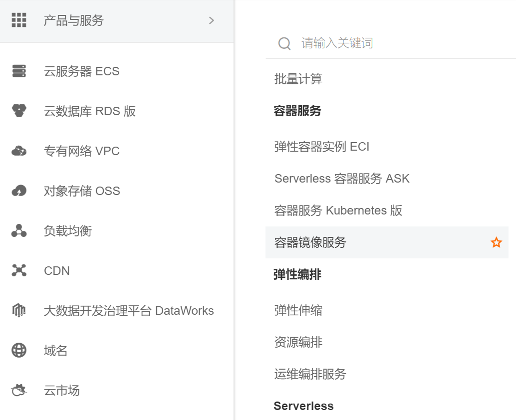Open 运维编排服务 entry

point(310,374)
